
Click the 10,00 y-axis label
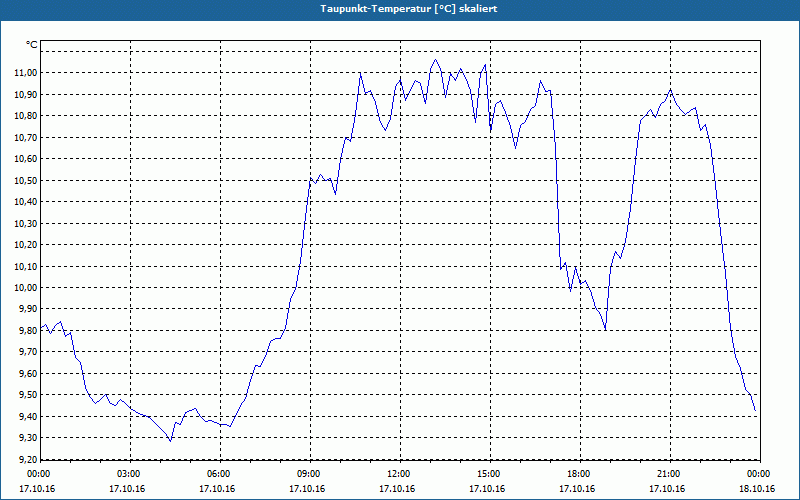27,288
